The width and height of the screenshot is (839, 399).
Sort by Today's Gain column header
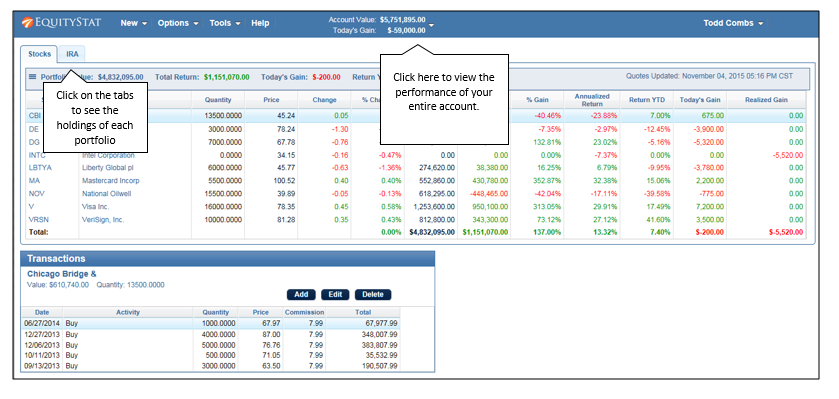[x=700, y=99]
